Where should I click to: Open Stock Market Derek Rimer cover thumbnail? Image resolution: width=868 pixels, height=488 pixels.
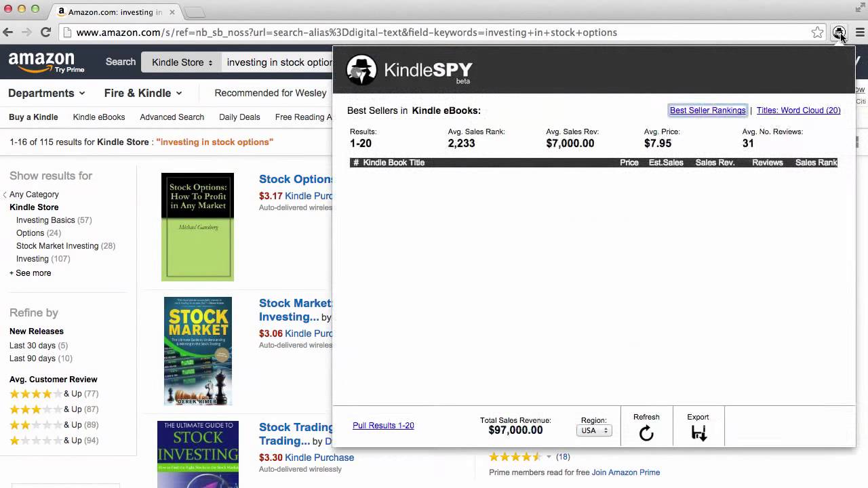[x=198, y=351]
